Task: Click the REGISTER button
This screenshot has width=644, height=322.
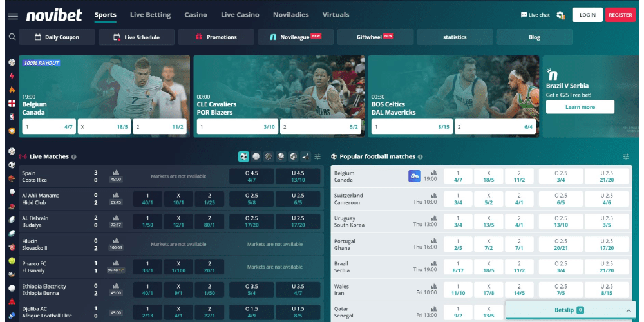Action: coord(620,15)
